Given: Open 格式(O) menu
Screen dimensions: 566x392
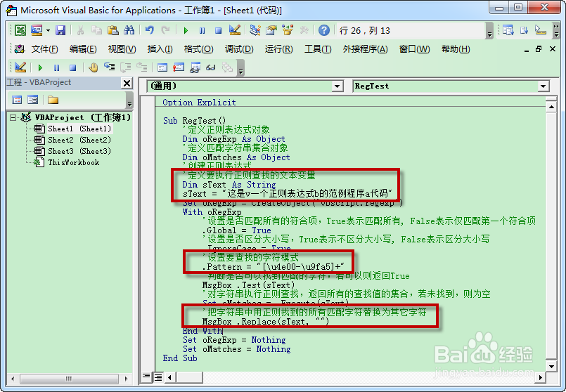Looking at the screenshot, I should (x=198, y=49).
